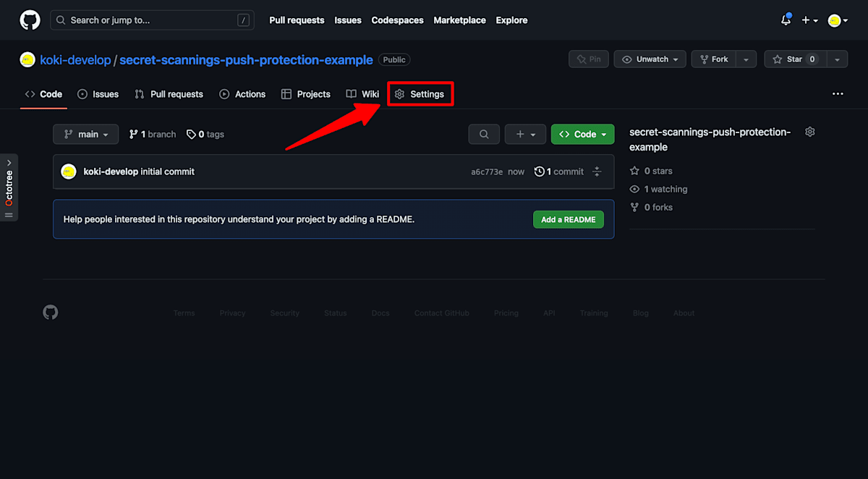Open the Pricing footer link

click(x=506, y=313)
